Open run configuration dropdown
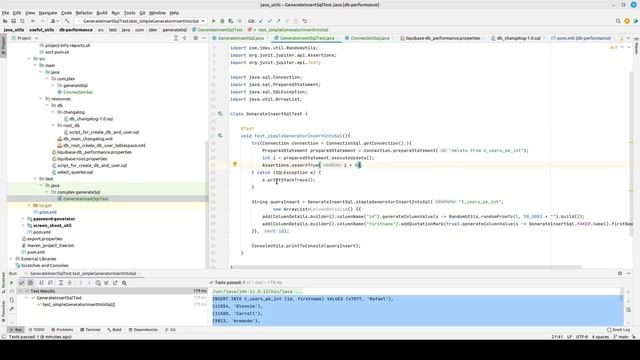Image resolution: width=640 pixels, height=360 pixels. pos(141,21)
